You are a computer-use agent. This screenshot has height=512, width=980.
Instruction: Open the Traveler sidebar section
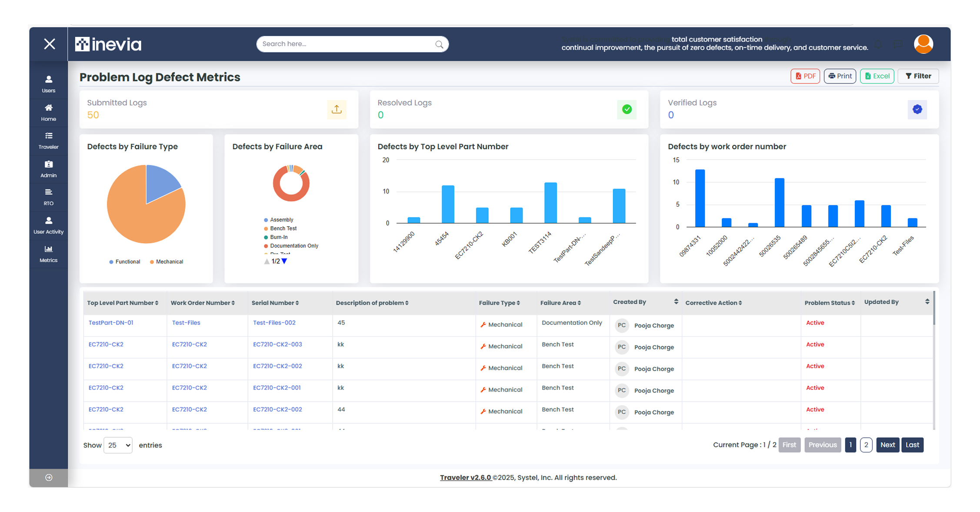click(48, 141)
